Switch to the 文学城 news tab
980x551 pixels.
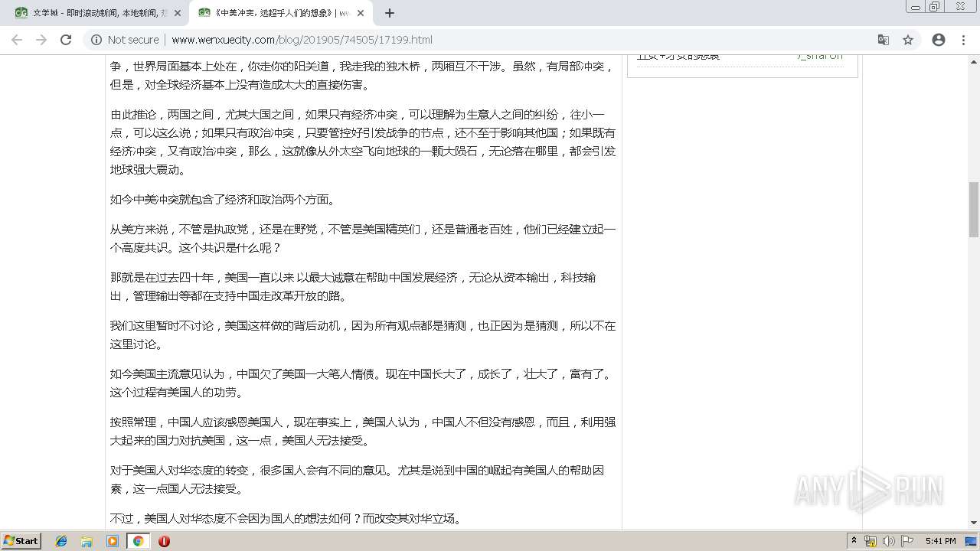(96, 13)
